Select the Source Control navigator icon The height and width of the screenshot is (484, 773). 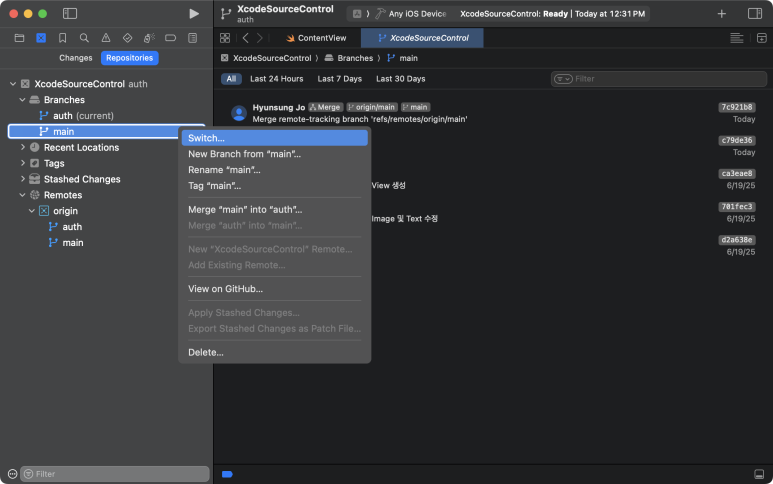pyautogui.click(x=41, y=38)
